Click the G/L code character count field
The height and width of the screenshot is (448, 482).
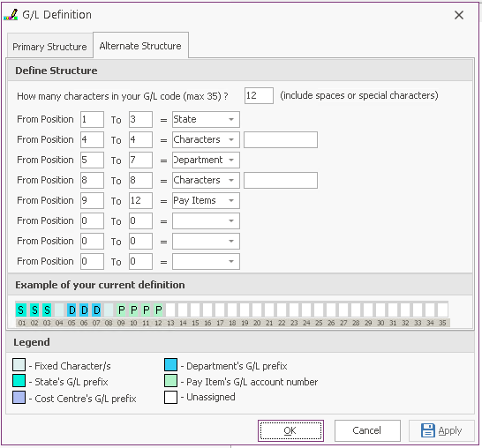[x=259, y=95]
